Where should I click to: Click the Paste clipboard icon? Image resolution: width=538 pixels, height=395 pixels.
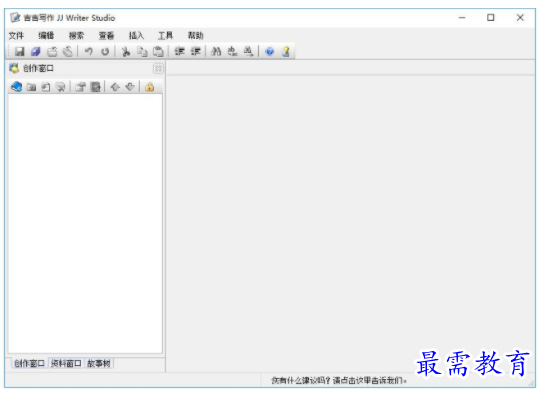click(x=158, y=51)
